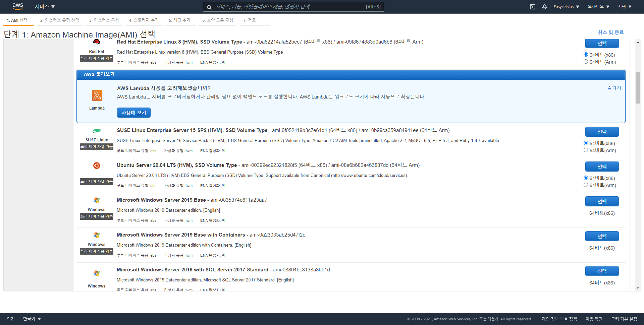Open the 이용 약관 terms link
This screenshot has width=644, height=325.
click(594, 319)
